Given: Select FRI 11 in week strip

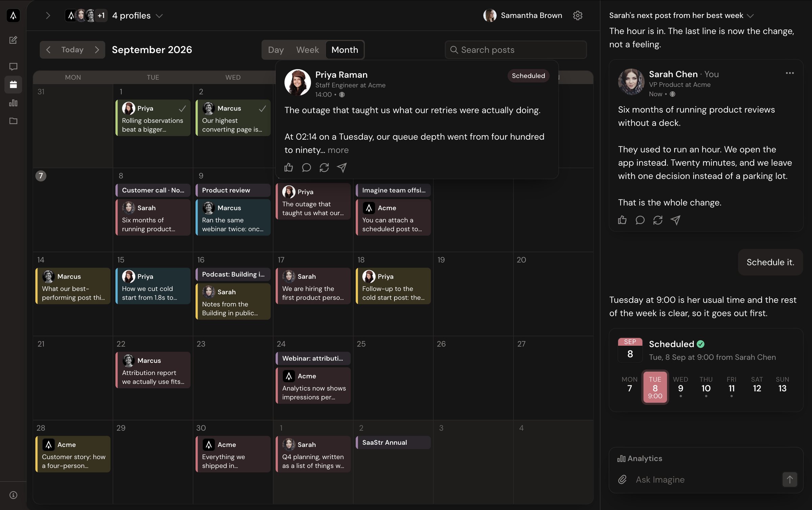Looking at the screenshot, I should click(731, 387).
